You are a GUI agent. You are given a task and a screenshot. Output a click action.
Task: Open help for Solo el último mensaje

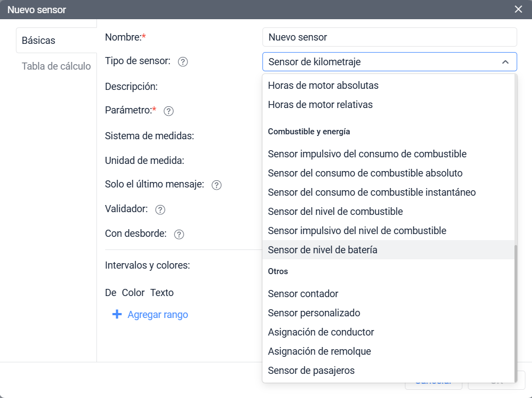(216, 185)
